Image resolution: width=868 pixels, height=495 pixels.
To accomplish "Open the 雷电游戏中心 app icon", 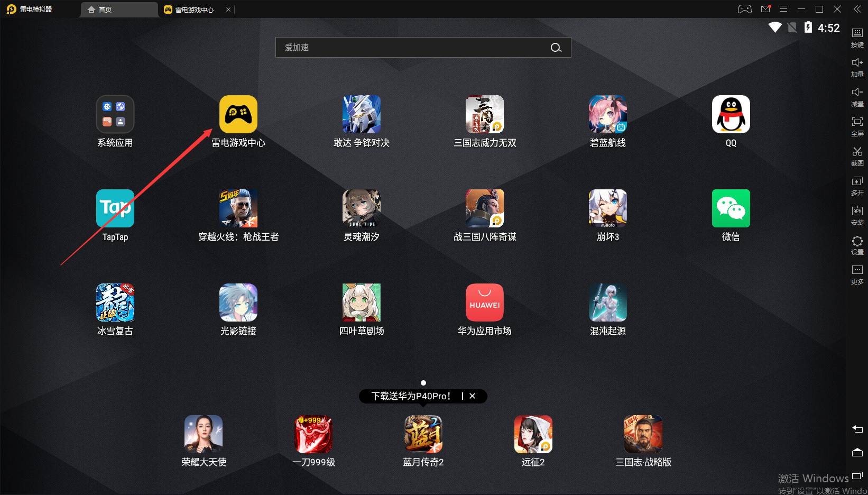I will coord(238,115).
